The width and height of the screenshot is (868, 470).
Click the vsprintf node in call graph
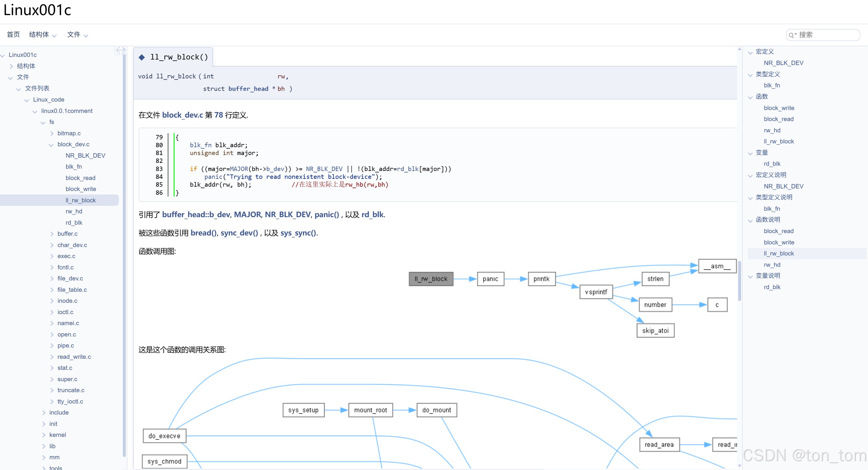tap(596, 292)
